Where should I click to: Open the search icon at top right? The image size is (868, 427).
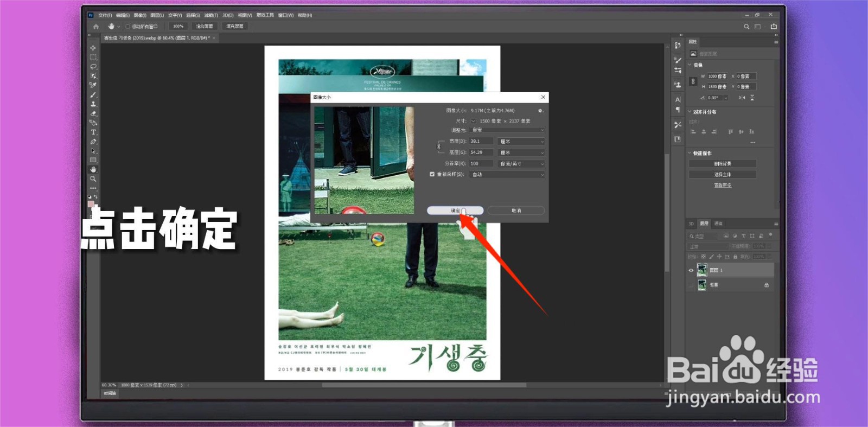tap(746, 26)
